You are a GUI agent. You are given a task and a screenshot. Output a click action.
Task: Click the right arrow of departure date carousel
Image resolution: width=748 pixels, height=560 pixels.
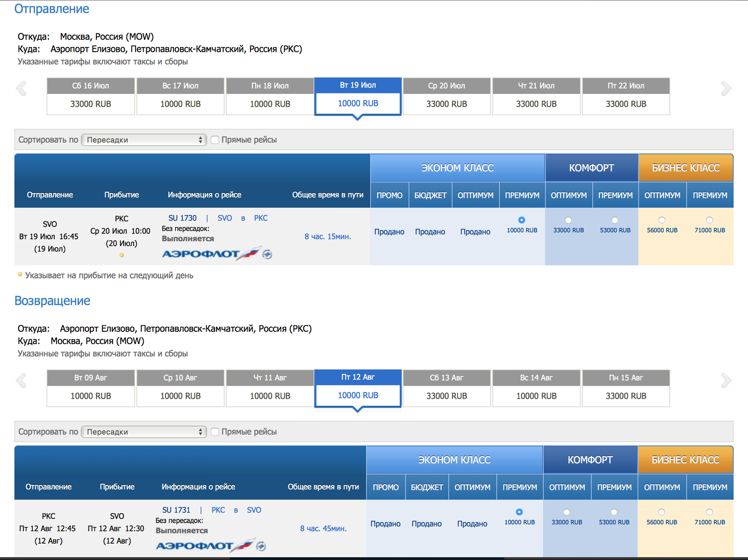pyautogui.click(x=726, y=88)
